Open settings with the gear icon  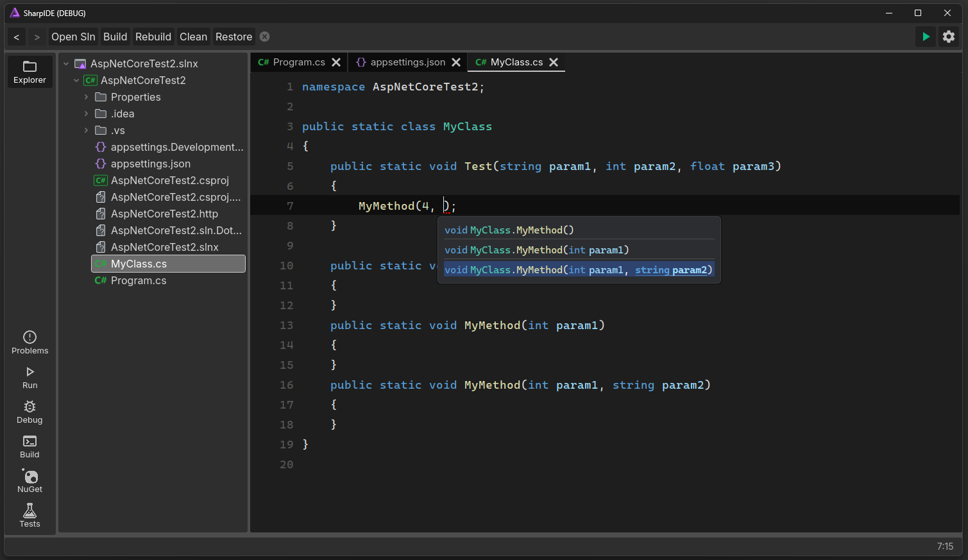point(949,37)
